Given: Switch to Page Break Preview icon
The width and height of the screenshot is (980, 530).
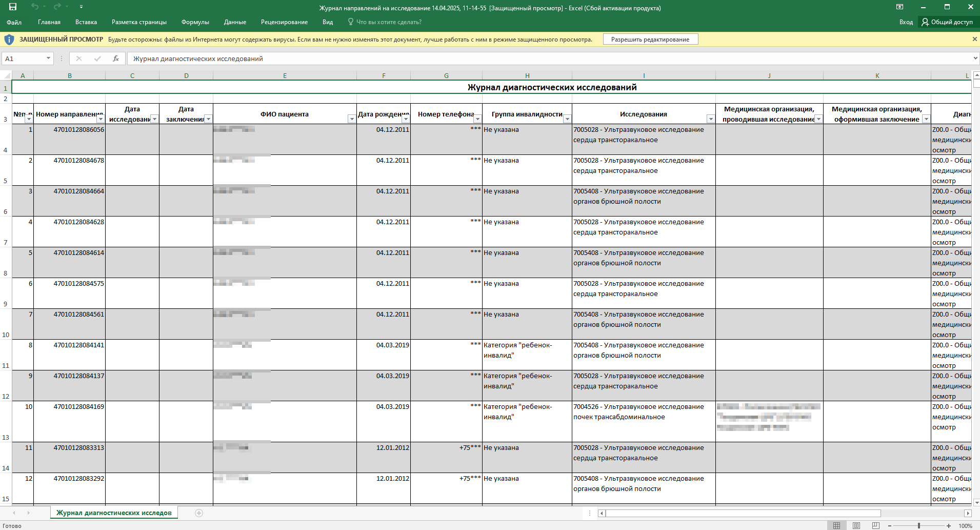Looking at the screenshot, I should click(876, 526).
